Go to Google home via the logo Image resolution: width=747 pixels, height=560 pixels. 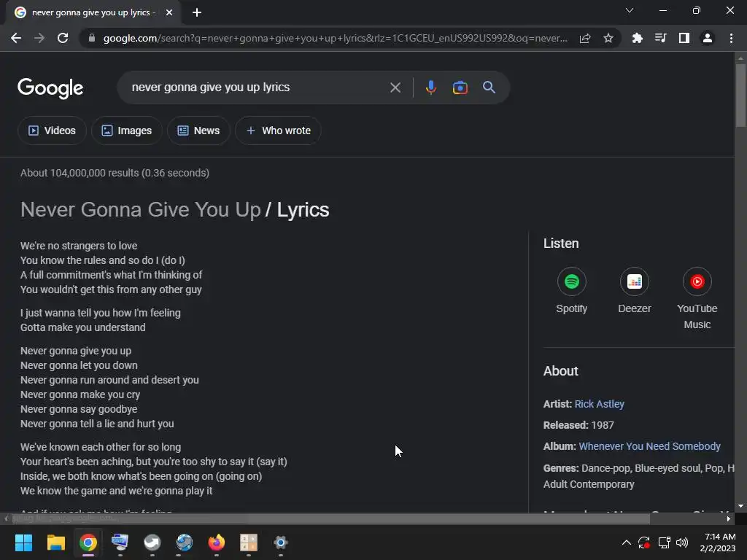(50, 88)
